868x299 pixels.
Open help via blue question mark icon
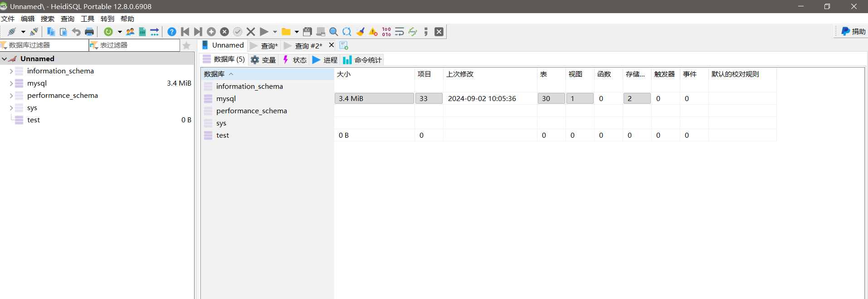pos(172,32)
